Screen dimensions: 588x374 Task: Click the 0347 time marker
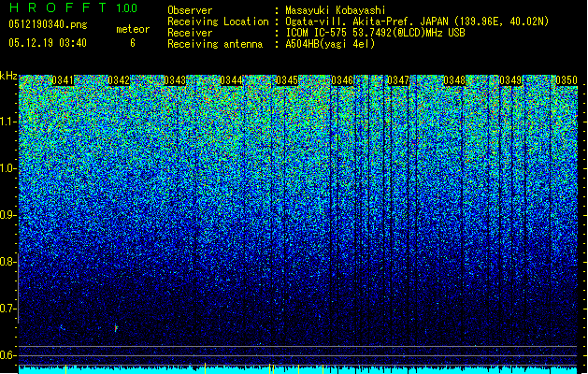pos(398,80)
